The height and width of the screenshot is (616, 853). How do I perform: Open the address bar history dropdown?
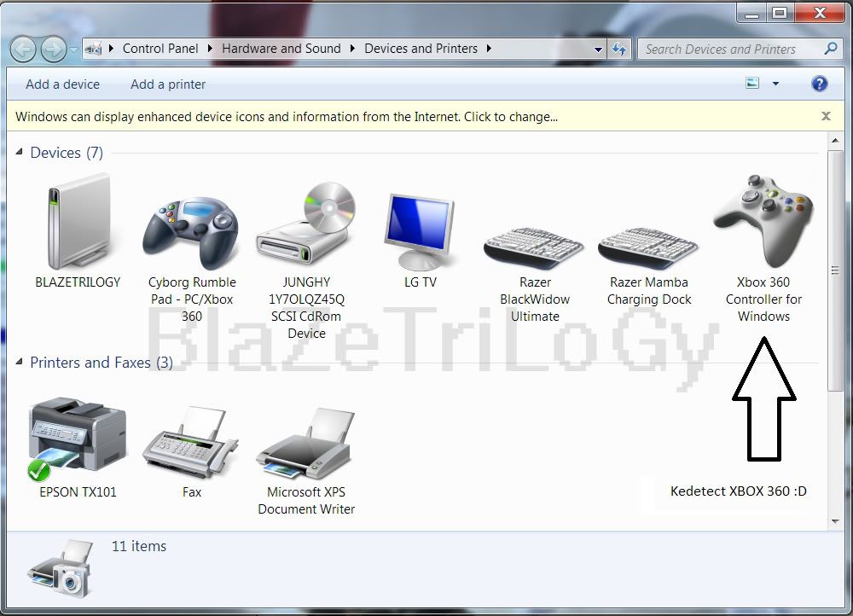598,49
